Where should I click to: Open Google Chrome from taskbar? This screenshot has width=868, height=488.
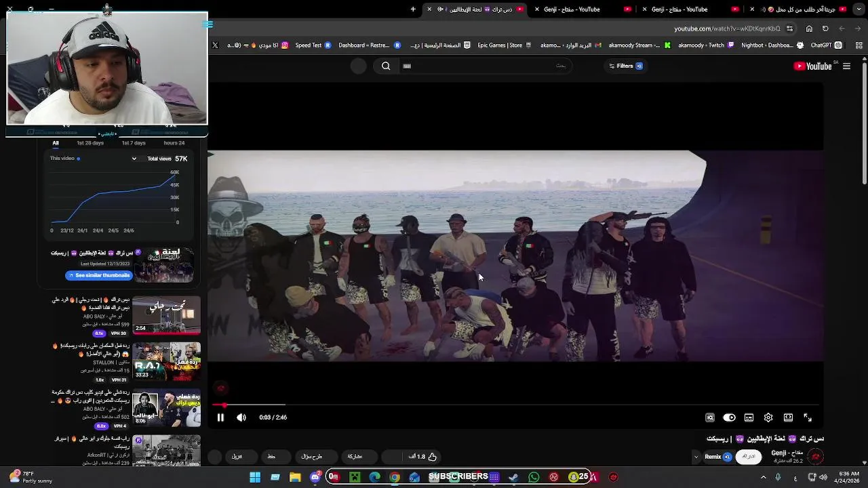[x=394, y=477]
